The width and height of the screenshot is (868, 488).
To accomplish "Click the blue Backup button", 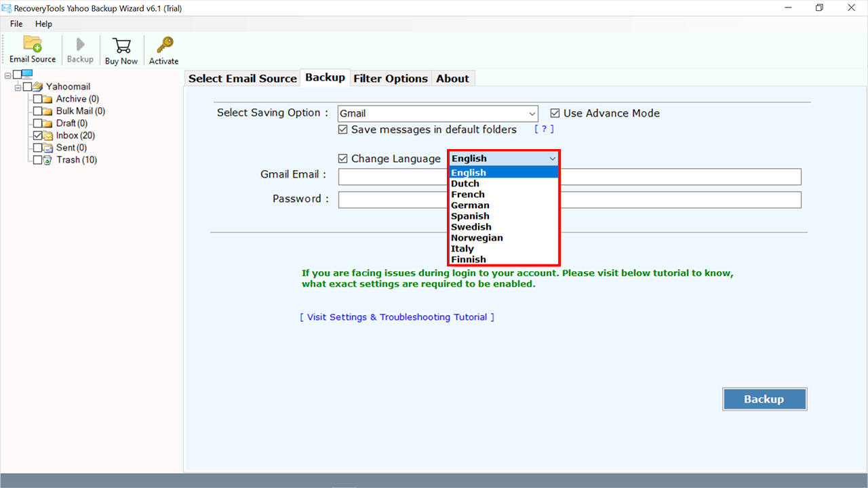I will [x=764, y=399].
